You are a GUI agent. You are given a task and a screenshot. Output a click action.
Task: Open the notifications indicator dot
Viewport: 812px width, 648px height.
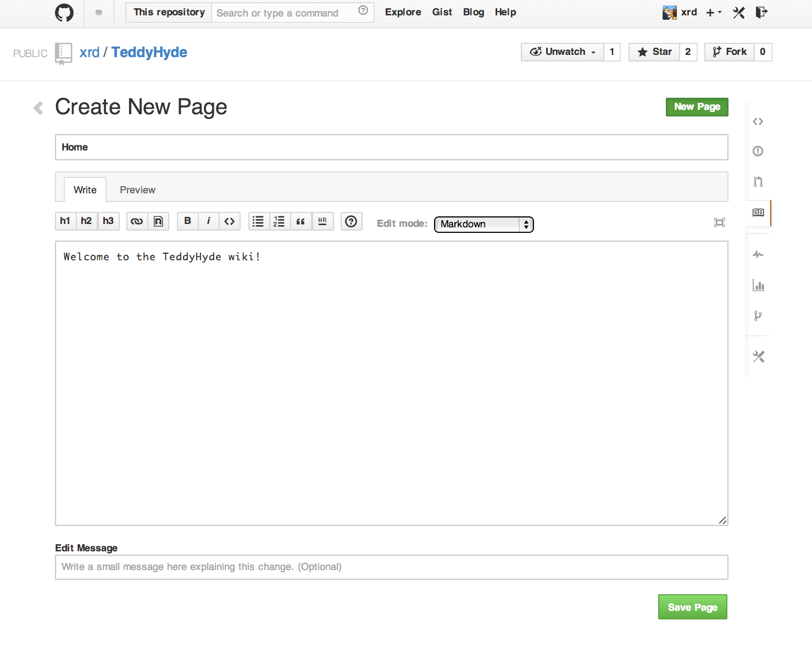[99, 13]
